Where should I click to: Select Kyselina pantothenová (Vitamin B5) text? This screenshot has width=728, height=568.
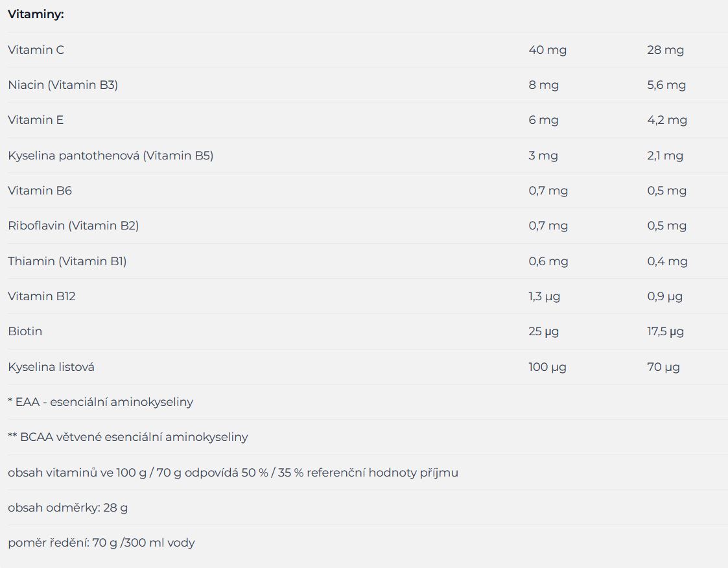click(110, 156)
